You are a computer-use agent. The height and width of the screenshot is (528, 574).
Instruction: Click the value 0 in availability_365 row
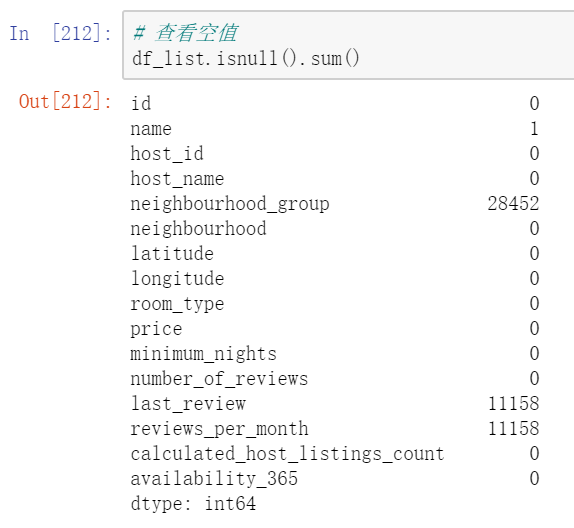tap(534, 479)
